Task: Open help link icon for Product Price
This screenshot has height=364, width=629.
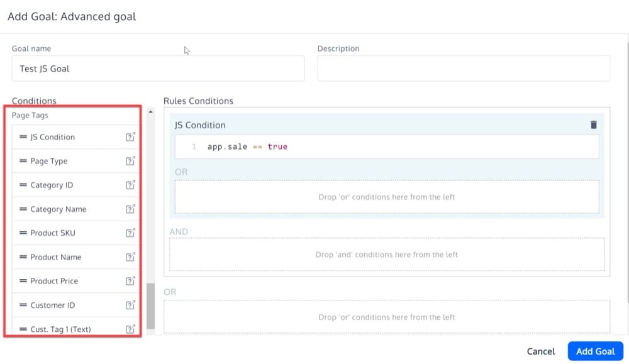Action: [130, 281]
